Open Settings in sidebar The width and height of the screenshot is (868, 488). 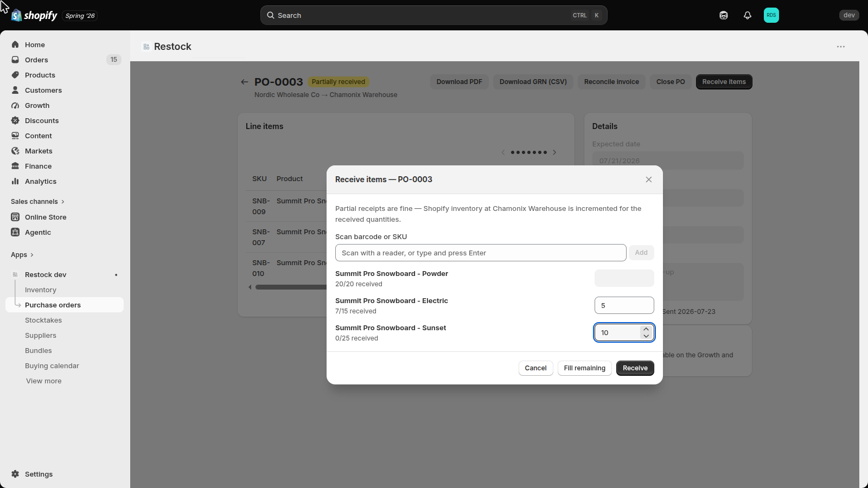(x=65, y=474)
